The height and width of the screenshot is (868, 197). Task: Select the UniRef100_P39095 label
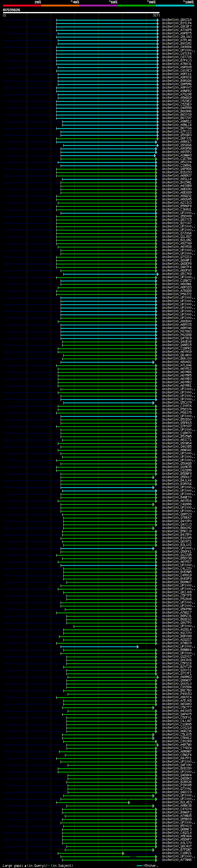point(177,785)
